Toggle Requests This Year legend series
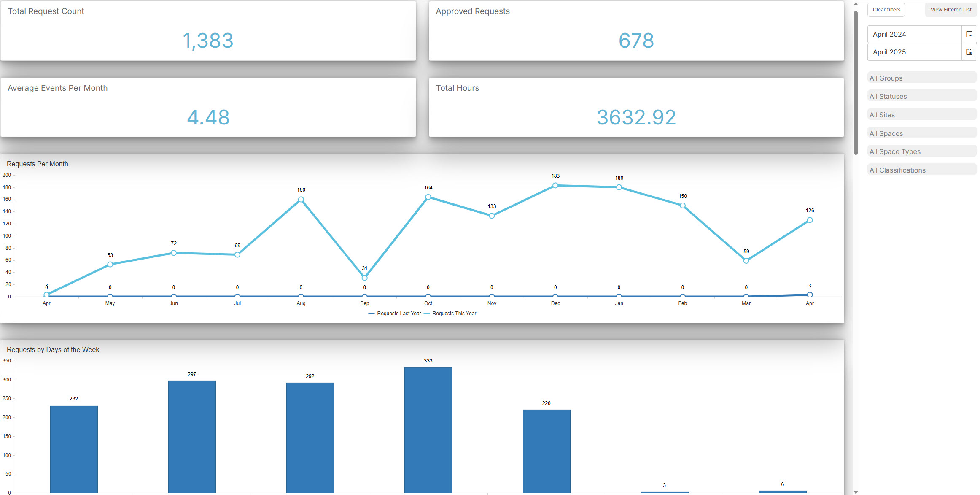 pyautogui.click(x=450, y=314)
